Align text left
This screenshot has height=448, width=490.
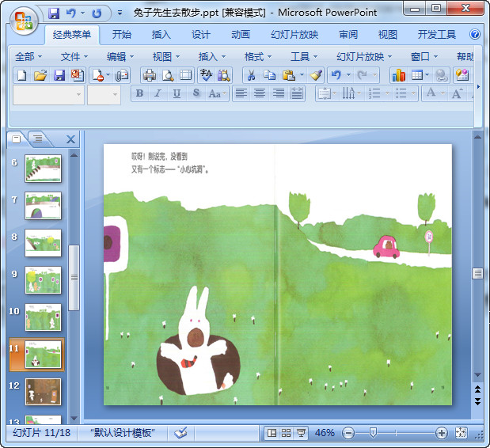point(241,93)
